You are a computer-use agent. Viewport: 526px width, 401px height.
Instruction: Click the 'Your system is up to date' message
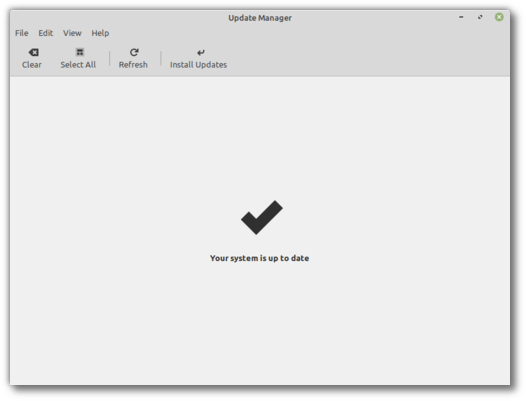pyautogui.click(x=260, y=258)
